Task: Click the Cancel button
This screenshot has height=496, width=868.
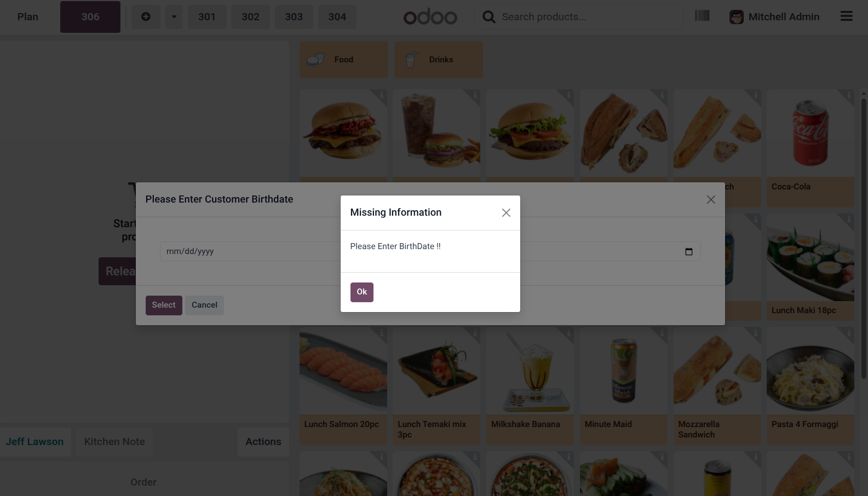Action: 204,305
